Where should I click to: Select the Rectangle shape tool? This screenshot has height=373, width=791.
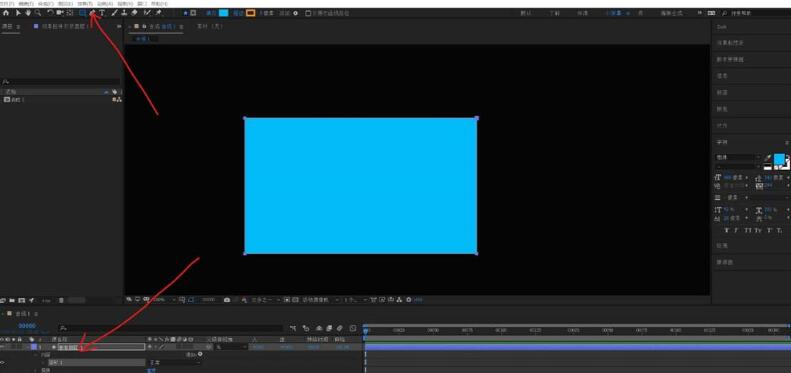pos(82,13)
